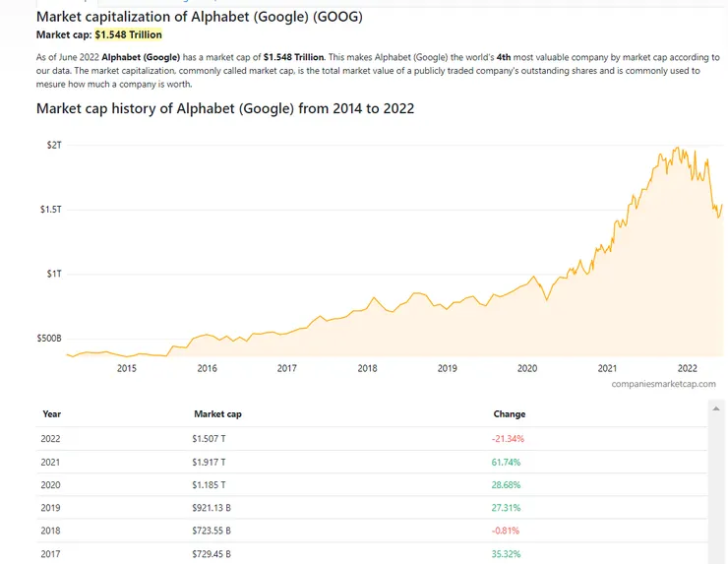Screen dimensions: 728x564
Task: Click the 2018 label on chart x-axis
Action: [367, 368]
